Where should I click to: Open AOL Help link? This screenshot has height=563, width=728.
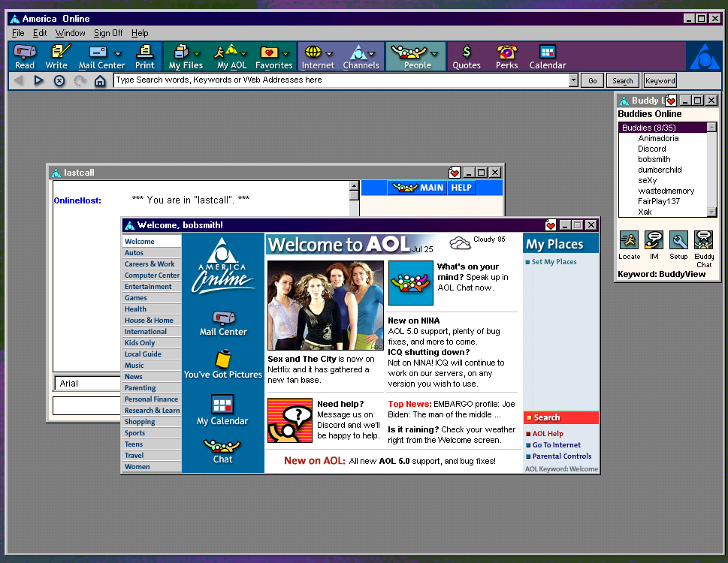tap(548, 434)
